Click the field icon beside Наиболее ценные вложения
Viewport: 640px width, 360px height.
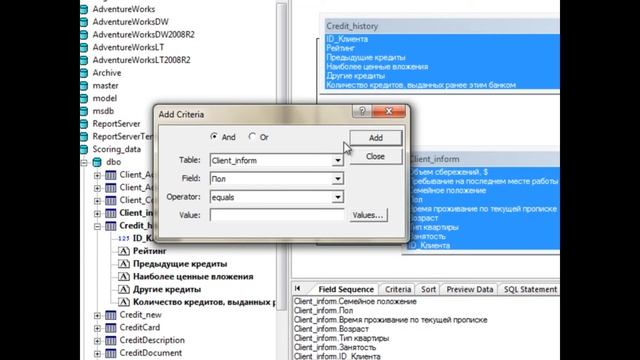(124, 276)
